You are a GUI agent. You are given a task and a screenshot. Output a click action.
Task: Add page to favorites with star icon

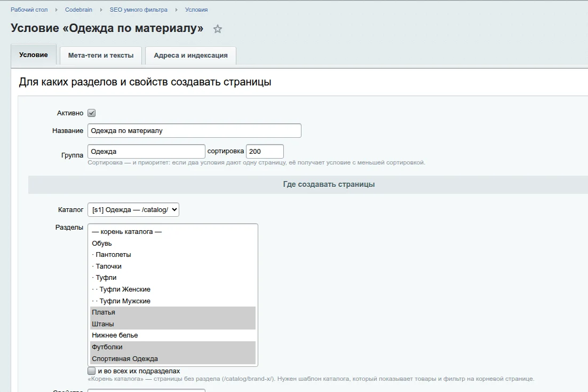[218, 29]
